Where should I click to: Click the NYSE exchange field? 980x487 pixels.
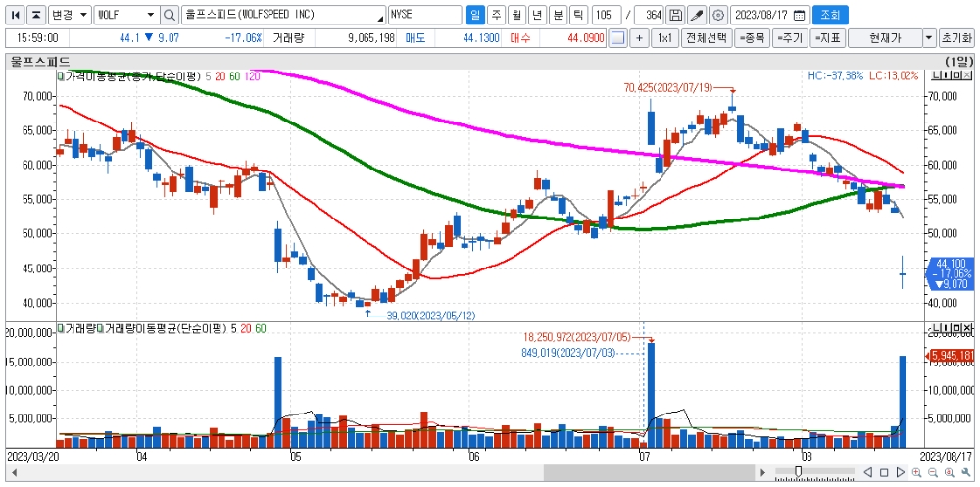tap(425, 15)
